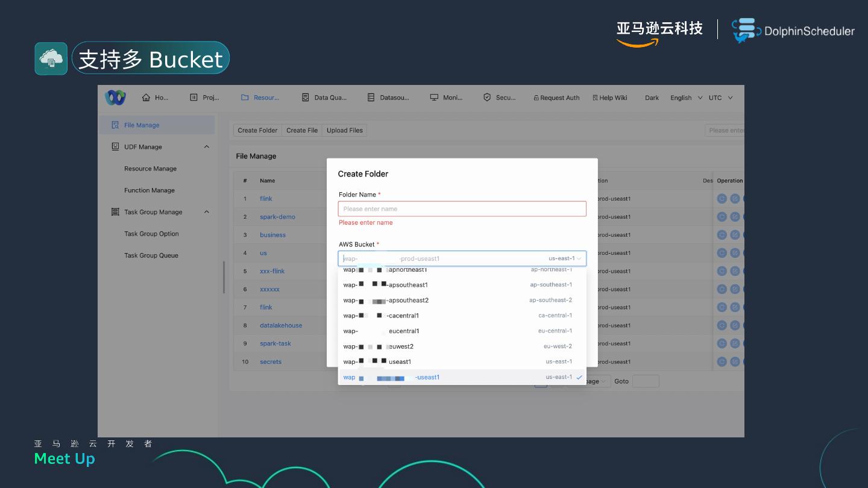Click the edit operation icon in row 7 (flink)
The height and width of the screenshot is (488, 868).
735,307
